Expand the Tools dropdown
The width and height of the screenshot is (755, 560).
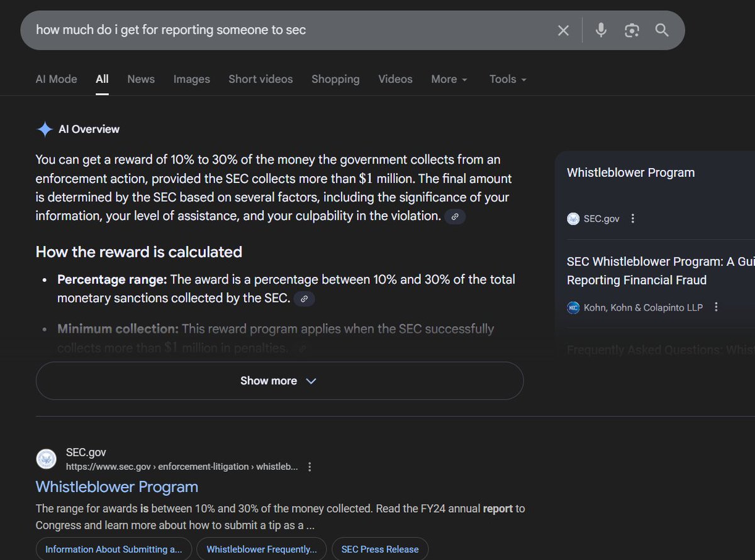pyautogui.click(x=508, y=79)
